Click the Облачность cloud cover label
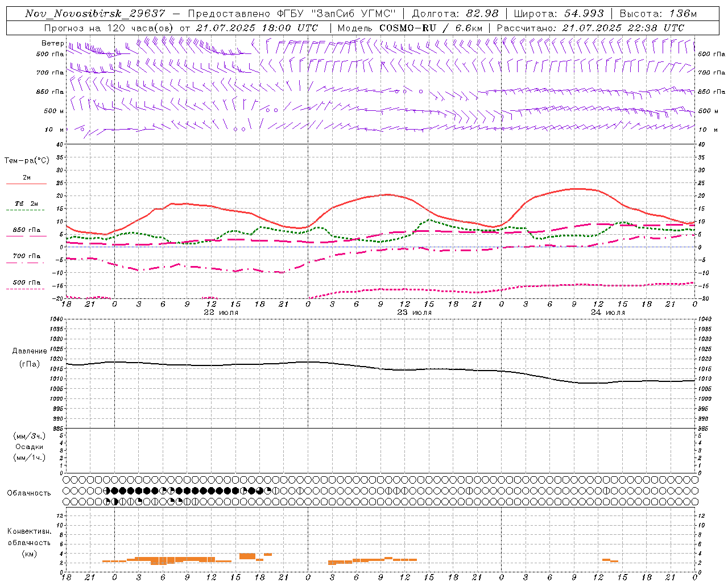 click(x=29, y=493)
